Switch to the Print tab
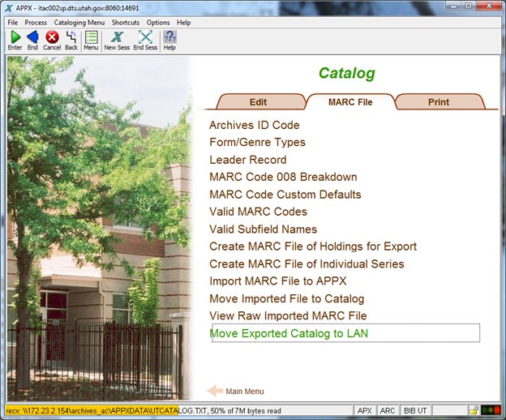Image resolution: width=506 pixels, height=420 pixels. click(x=438, y=102)
